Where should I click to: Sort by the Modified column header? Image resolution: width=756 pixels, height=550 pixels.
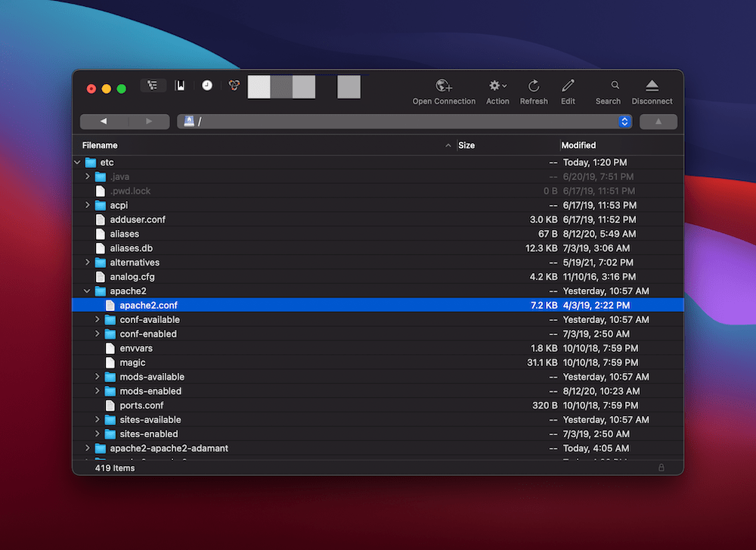(579, 145)
